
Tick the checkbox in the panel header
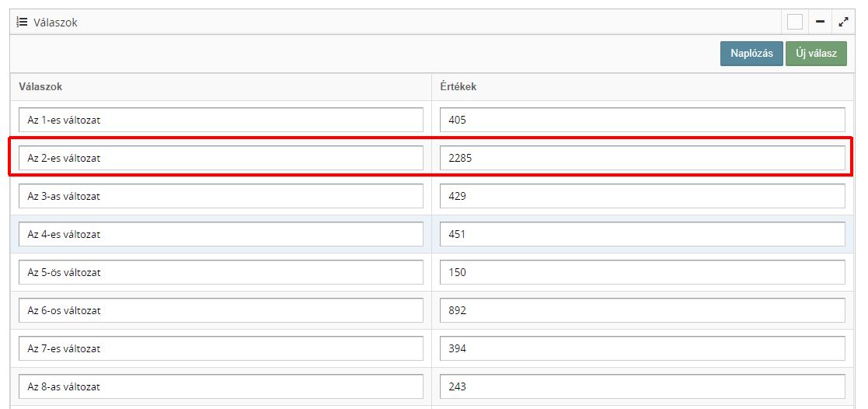794,22
